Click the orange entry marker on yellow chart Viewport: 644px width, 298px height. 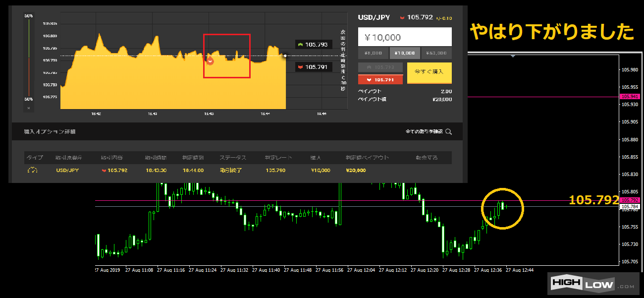(210, 60)
